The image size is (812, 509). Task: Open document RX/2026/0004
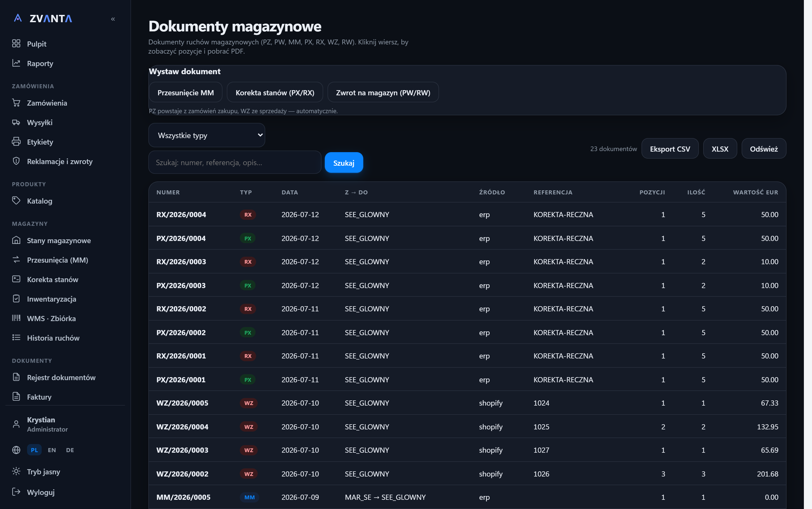[x=467, y=214]
